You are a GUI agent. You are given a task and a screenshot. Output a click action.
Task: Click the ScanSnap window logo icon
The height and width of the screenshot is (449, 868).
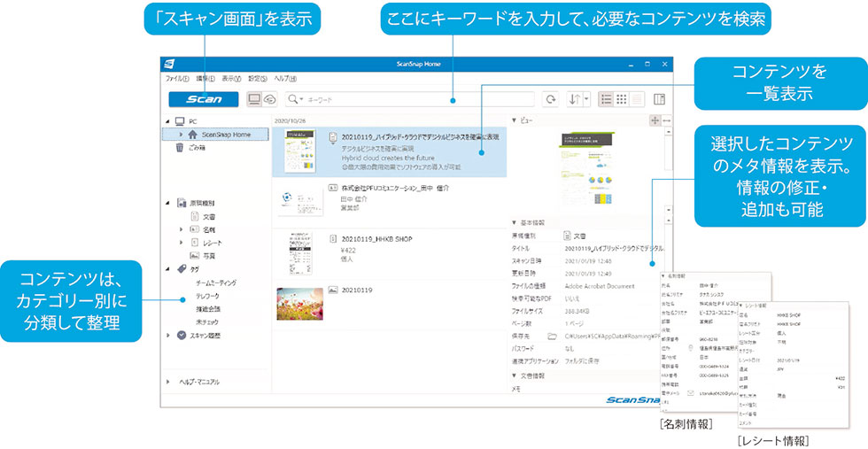point(169,64)
